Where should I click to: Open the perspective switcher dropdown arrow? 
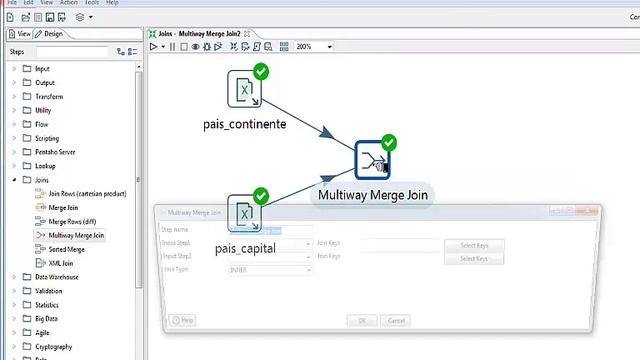91,17
